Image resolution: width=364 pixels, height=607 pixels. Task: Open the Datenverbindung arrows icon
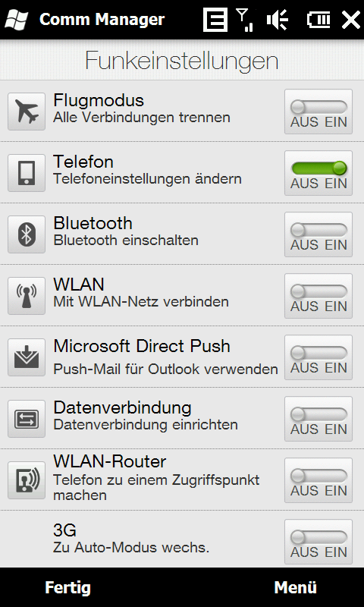pos(27,419)
